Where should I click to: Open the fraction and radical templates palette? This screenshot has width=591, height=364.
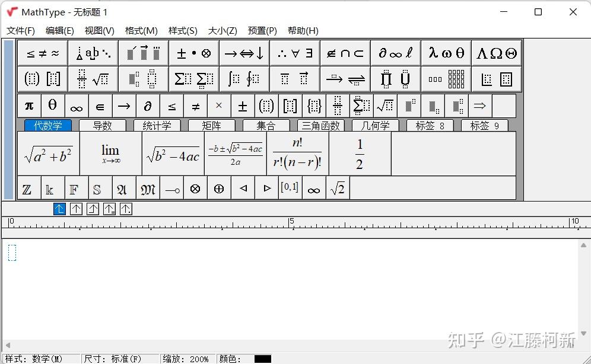coord(93,79)
